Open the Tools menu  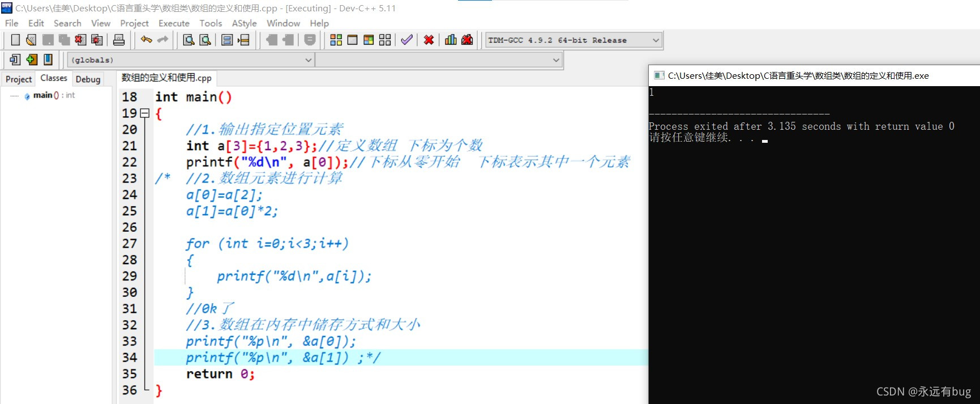click(x=211, y=23)
